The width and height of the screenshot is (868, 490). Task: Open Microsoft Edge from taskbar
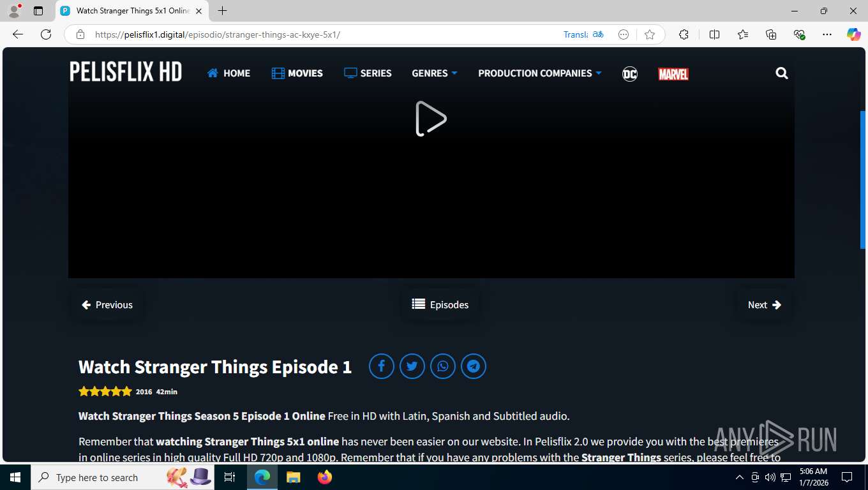pyautogui.click(x=262, y=477)
